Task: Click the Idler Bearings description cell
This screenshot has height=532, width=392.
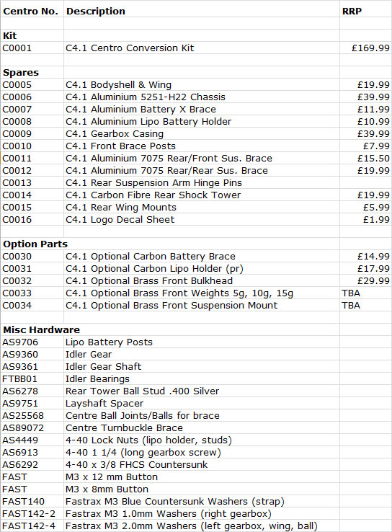Action: (x=202, y=378)
